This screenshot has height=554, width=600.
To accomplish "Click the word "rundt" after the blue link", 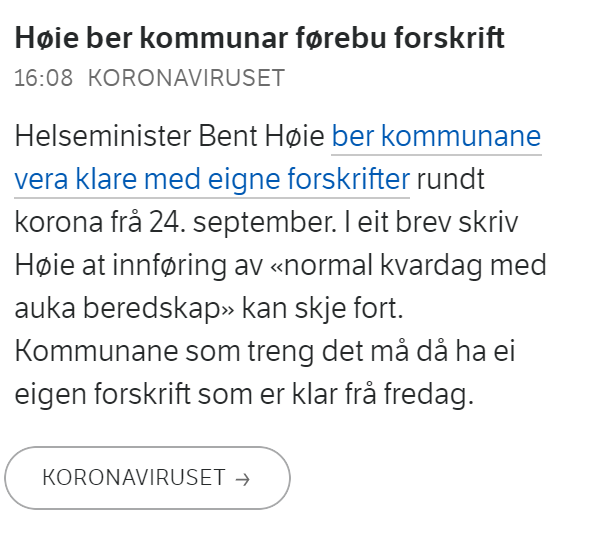I will click(x=451, y=179).
